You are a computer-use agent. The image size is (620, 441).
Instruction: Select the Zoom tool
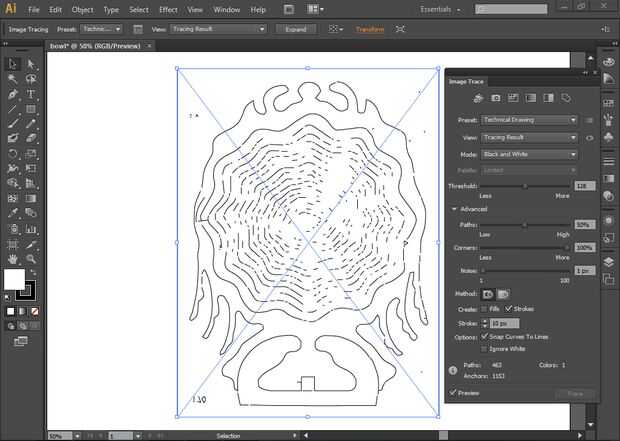(31, 259)
